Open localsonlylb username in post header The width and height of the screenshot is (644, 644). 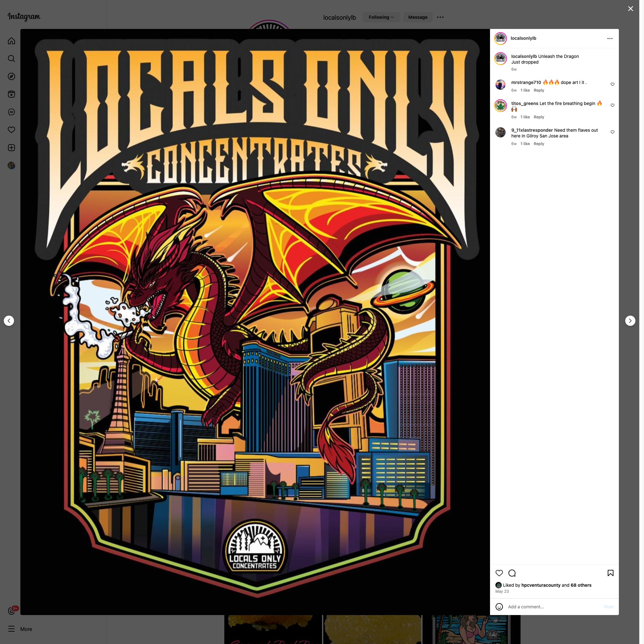click(x=523, y=38)
